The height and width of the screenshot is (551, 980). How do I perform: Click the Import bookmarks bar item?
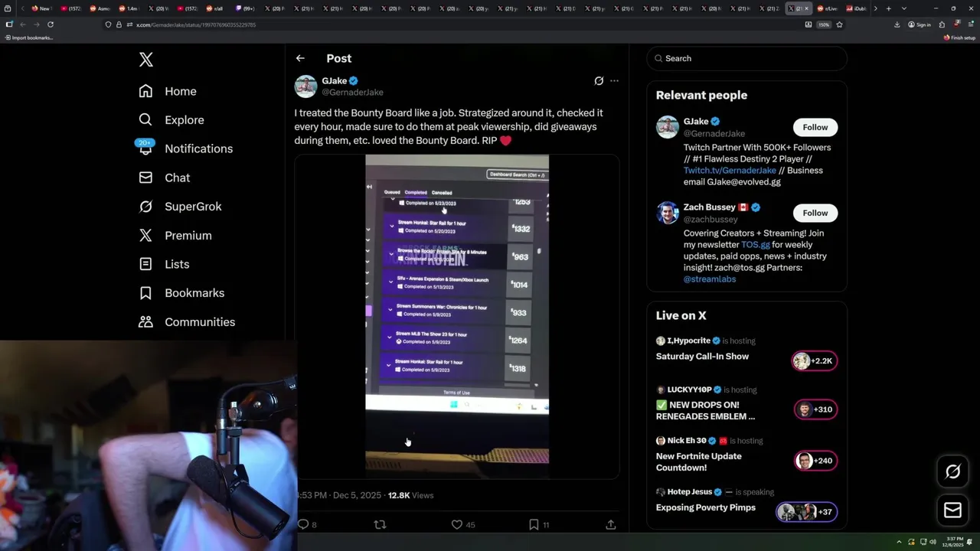pyautogui.click(x=29, y=37)
